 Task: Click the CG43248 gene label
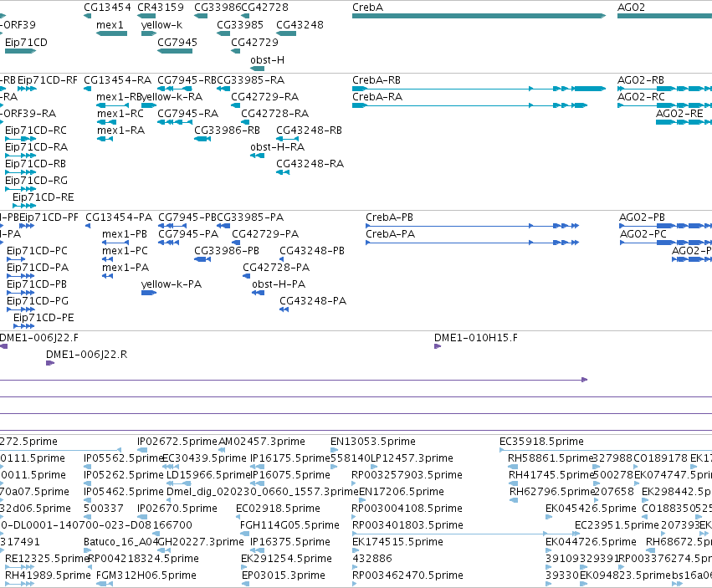pyautogui.click(x=300, y=25)
